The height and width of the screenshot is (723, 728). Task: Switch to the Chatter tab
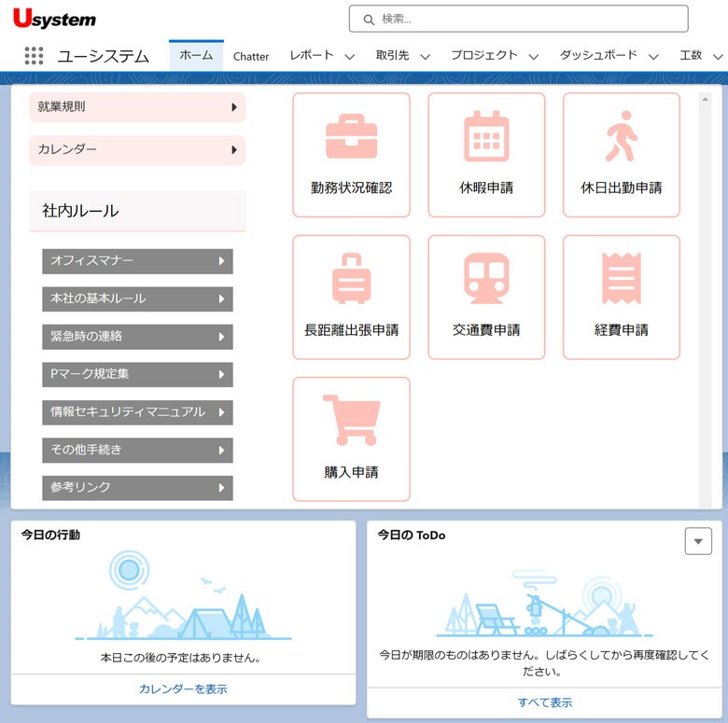(251, 57)
